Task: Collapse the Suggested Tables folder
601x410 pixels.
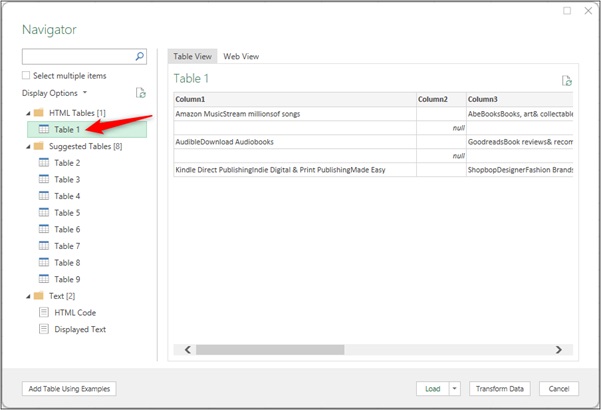Action: [x=27, y=146]
